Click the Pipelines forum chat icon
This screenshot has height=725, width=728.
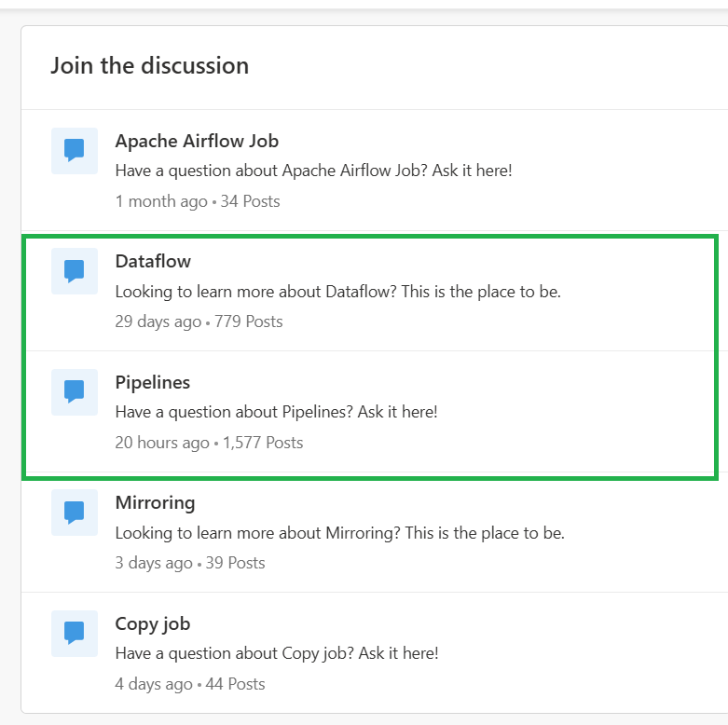point(75,392)
